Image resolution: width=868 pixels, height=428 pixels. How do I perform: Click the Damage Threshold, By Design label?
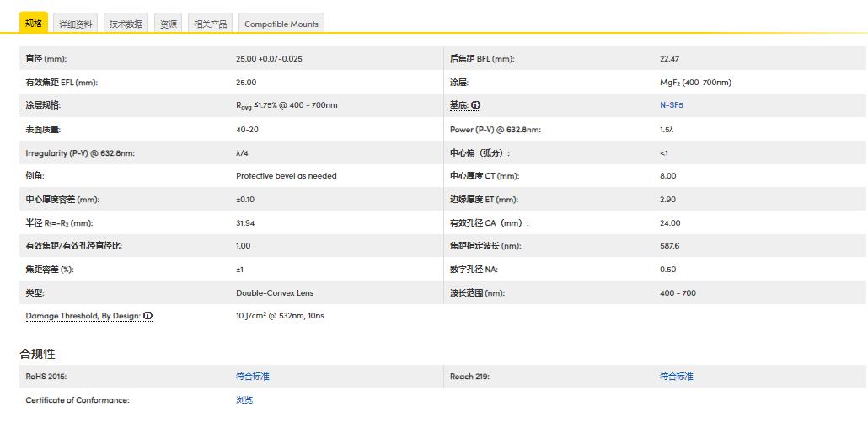click(83, 316)
